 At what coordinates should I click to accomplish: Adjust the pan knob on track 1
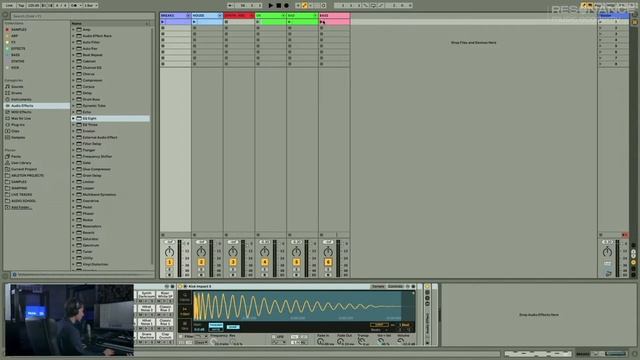169,251
